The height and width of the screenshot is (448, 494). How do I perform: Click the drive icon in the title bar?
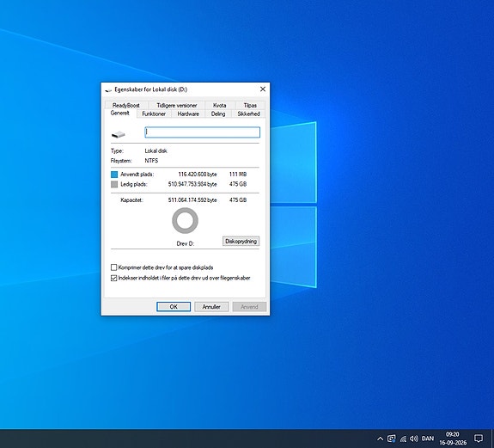(x=108, y=90)
